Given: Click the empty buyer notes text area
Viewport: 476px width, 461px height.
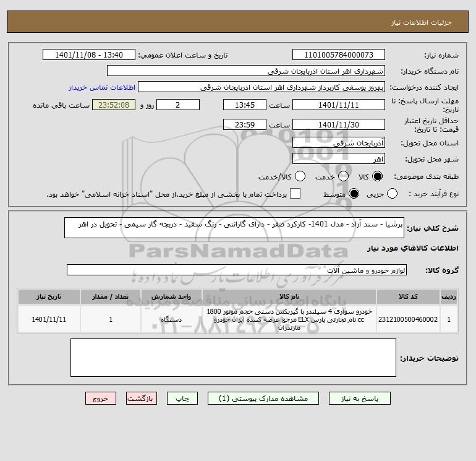Looking at the screenshot, I should coord(233,358).
